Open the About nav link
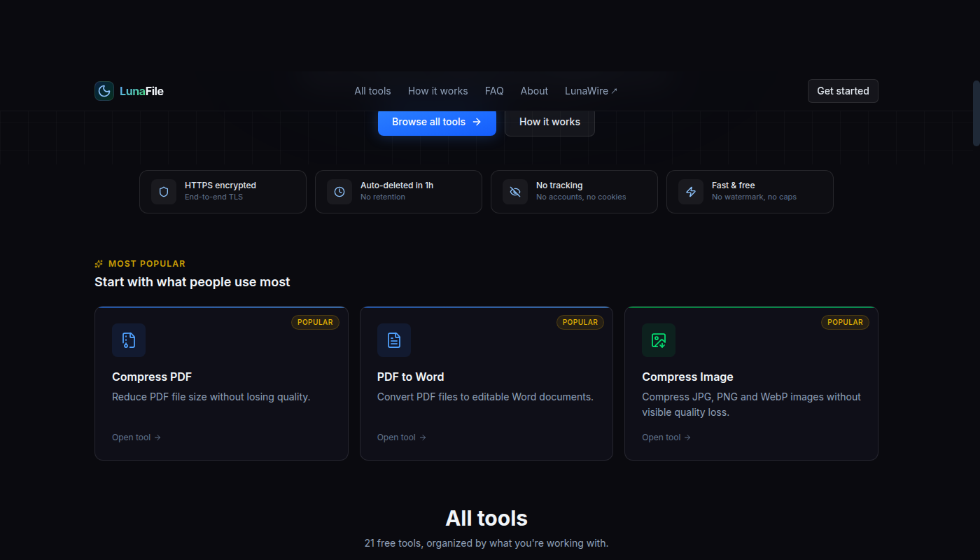 click(534, 91)
